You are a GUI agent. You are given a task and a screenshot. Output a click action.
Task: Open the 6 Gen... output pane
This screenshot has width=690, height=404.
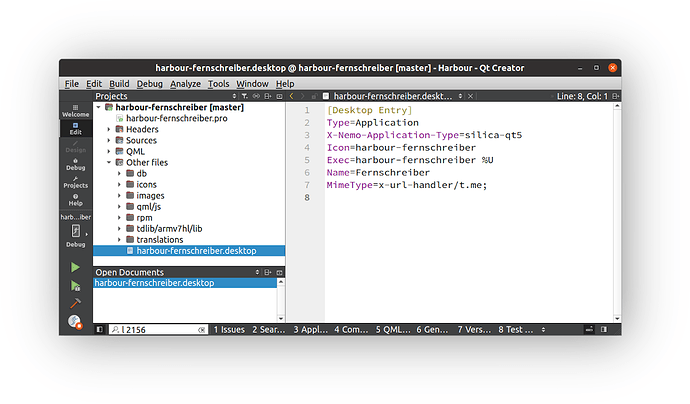[432, 329]
